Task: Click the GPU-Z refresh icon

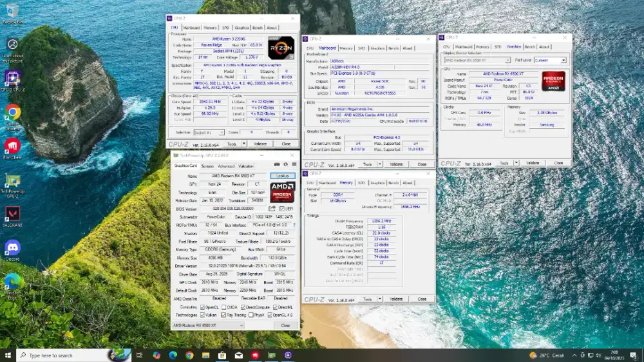Action: click(285, 166)
